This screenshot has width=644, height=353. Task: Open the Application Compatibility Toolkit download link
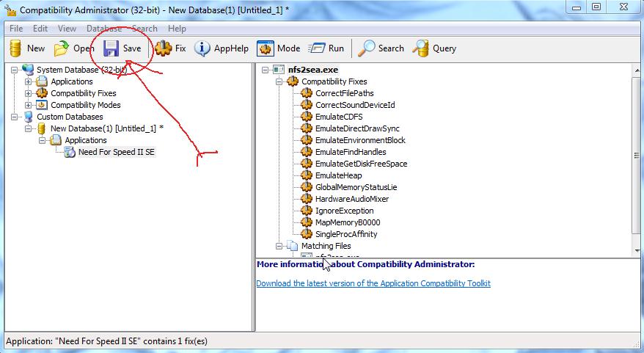point(373,283)
